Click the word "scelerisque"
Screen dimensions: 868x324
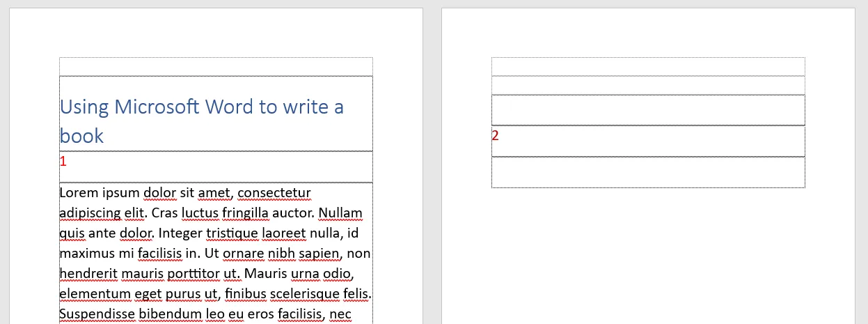(x=305, y=294)
